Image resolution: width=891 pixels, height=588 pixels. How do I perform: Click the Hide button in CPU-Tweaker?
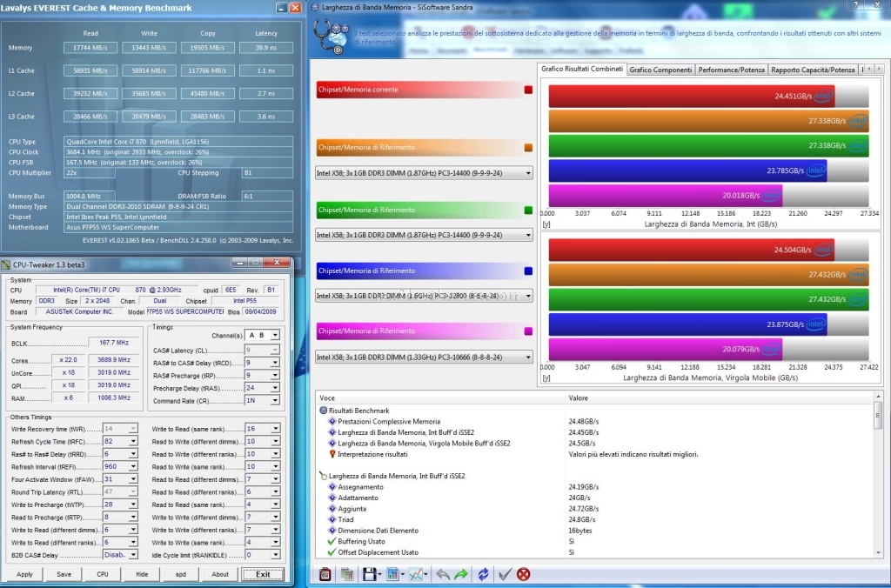tap(142, 574)
